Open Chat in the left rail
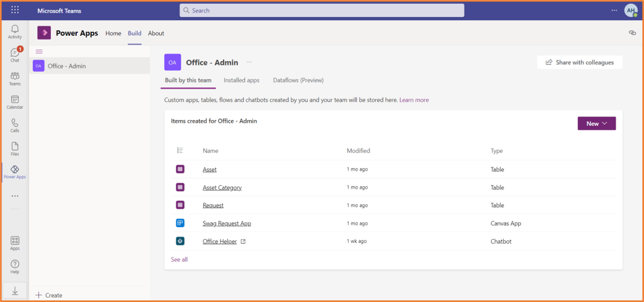The height and width of the screenshot is (302, 644). pyautogui.click(x=14, y=55)
